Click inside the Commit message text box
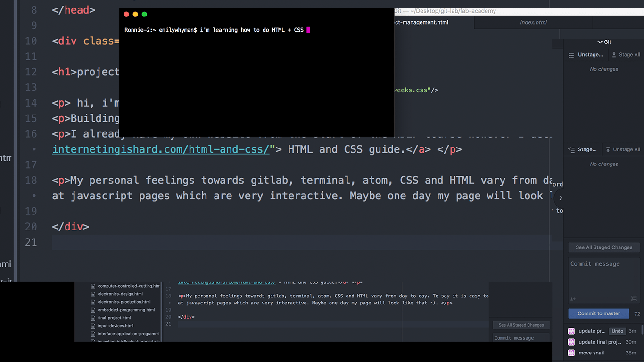644x362 pixels. pos(603,278)
